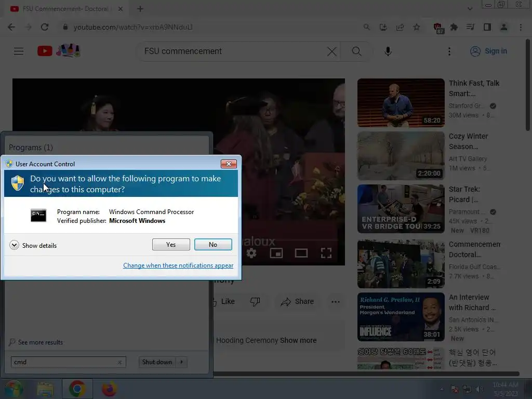The image size is (532, 399).
Task: Toggle miniplayer mode
Action: click(276, 253)
